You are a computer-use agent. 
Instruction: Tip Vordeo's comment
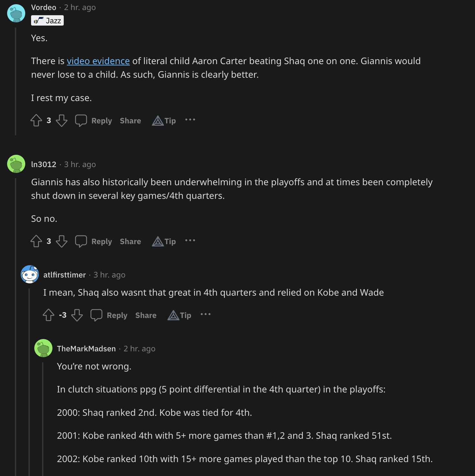coord(164,120)
